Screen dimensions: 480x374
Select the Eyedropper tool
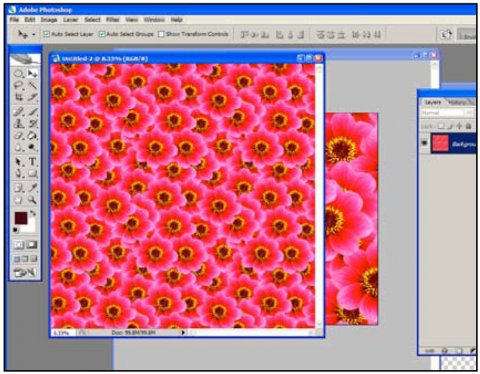[32, 188]
